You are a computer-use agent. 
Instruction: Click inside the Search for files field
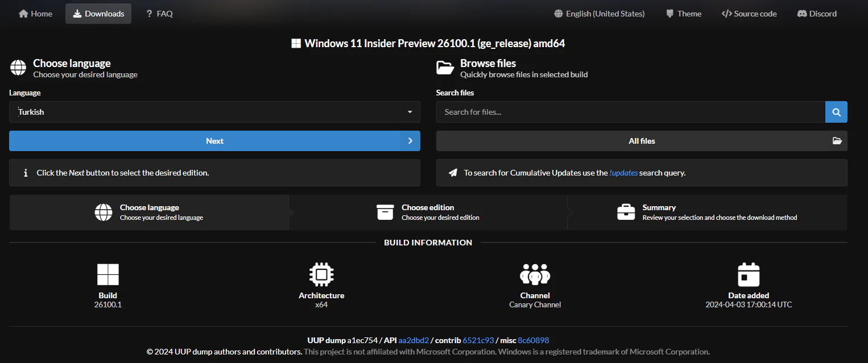click(626, 111)
